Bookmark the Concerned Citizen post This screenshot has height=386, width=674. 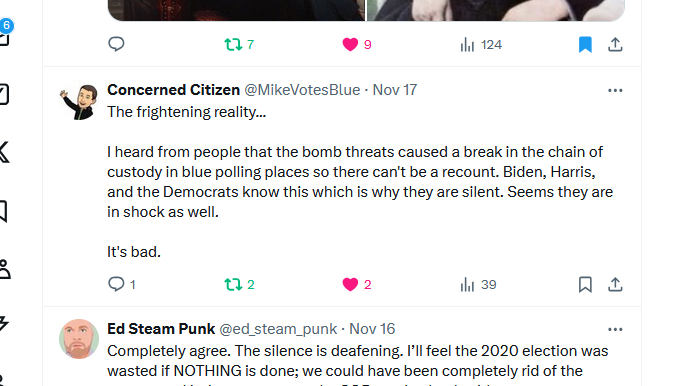point(585,284)
